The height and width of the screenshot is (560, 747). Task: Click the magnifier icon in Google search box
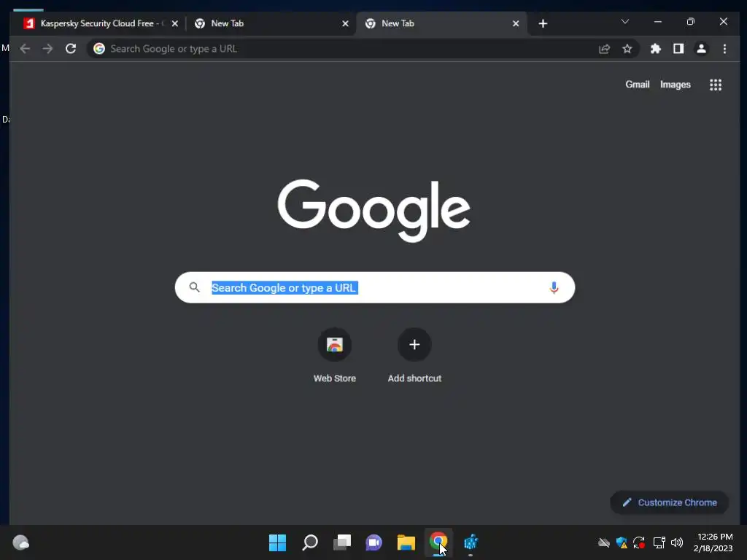click(194, 287)
